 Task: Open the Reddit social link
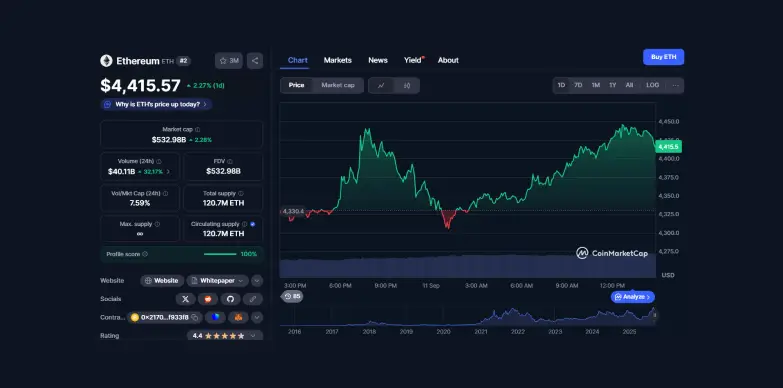pyautogui.click(x=208, y=299)
